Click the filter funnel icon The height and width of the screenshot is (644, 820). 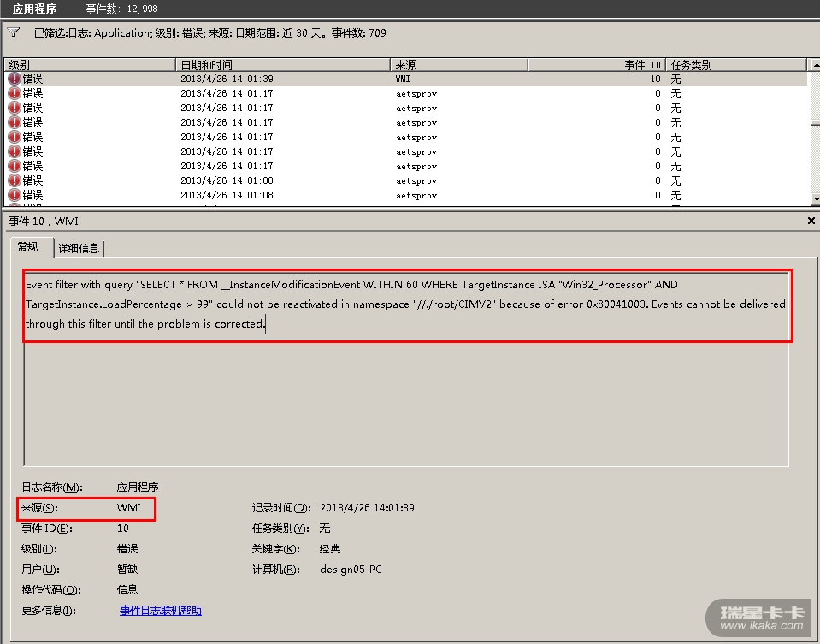pos(15,33)
